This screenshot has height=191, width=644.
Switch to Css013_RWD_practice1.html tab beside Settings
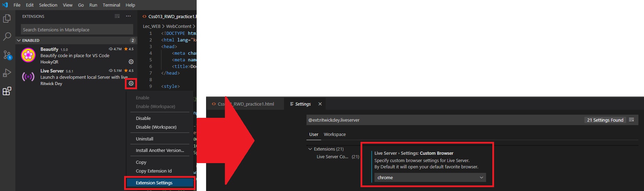(x=246, y=104)
